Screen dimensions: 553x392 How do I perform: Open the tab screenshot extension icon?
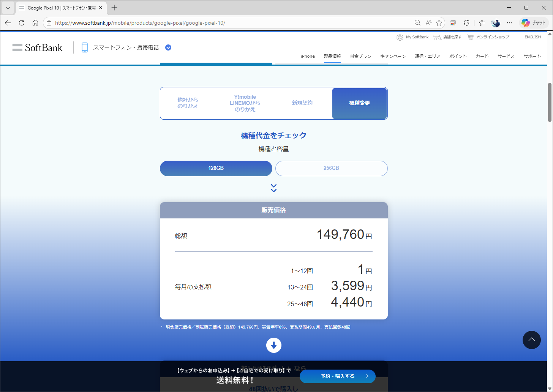[x=453, y=23]
